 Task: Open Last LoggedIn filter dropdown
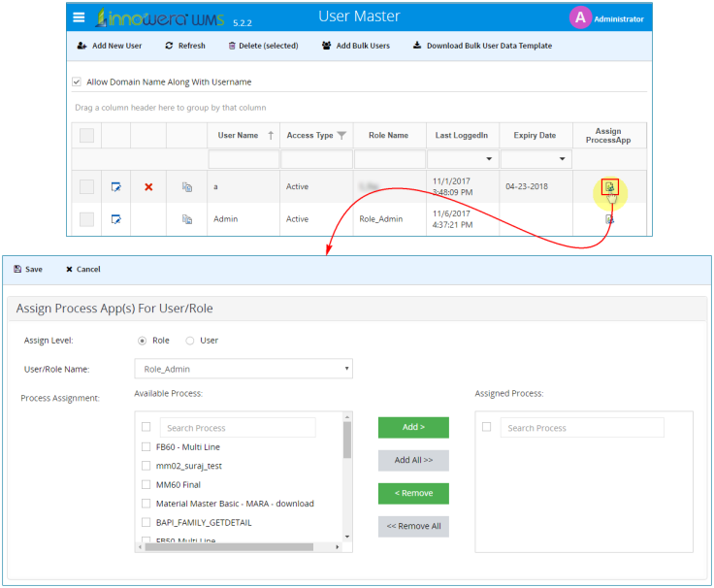(489, 159)
